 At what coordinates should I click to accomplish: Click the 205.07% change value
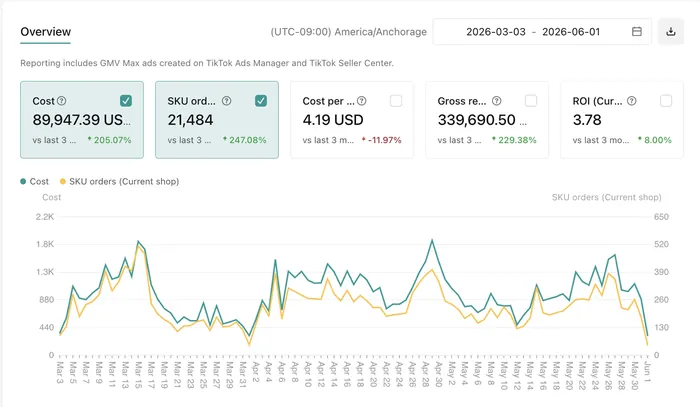112,140
